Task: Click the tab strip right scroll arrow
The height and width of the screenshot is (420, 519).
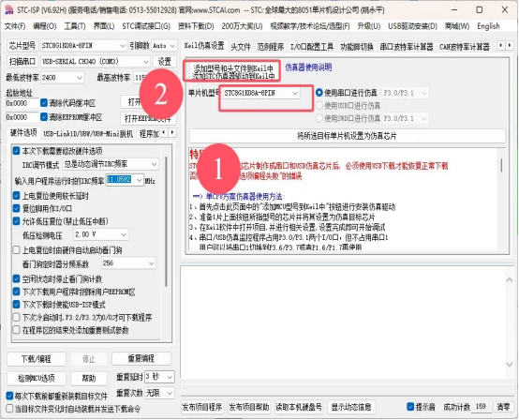Action: pyautogui.click(x=510, y=45)
